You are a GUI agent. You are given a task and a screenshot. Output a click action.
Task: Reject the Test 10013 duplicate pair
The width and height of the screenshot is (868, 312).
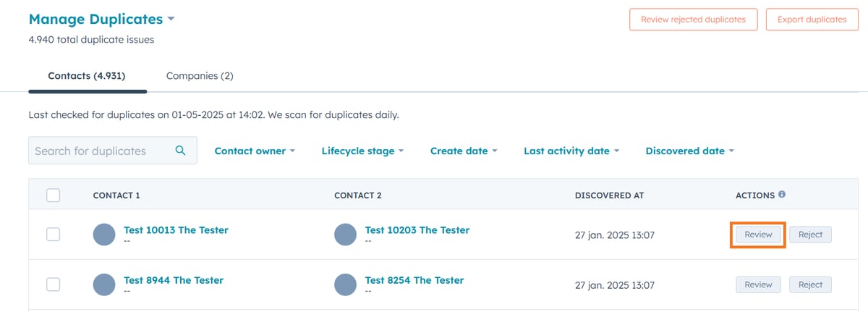(810, 235)
